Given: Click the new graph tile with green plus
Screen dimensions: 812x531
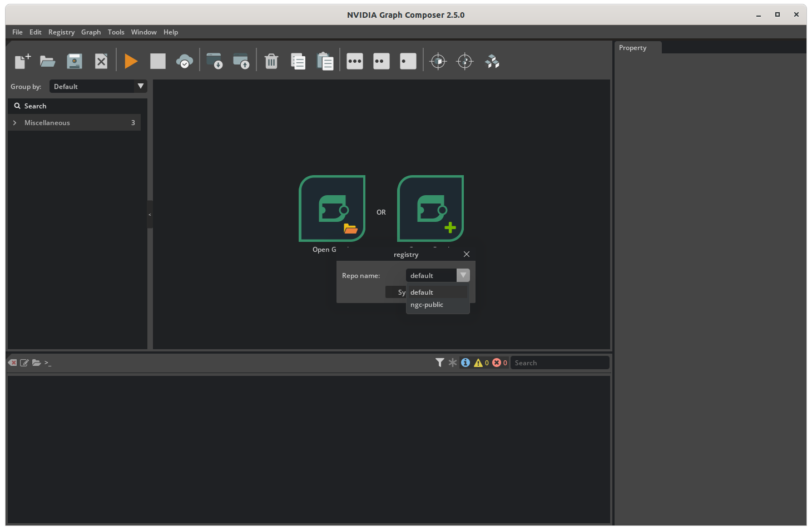Looking at the screenshot, I should (x=430, y=209).
